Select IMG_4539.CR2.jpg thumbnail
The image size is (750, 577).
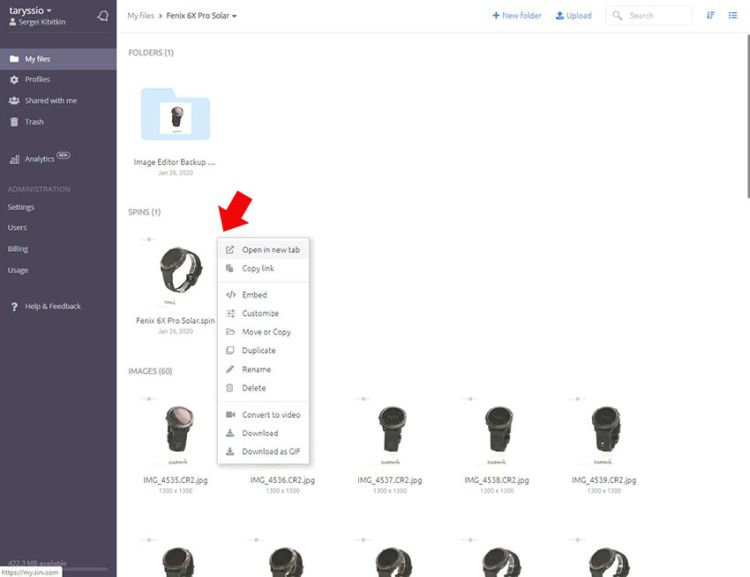[x=606, y=429]
